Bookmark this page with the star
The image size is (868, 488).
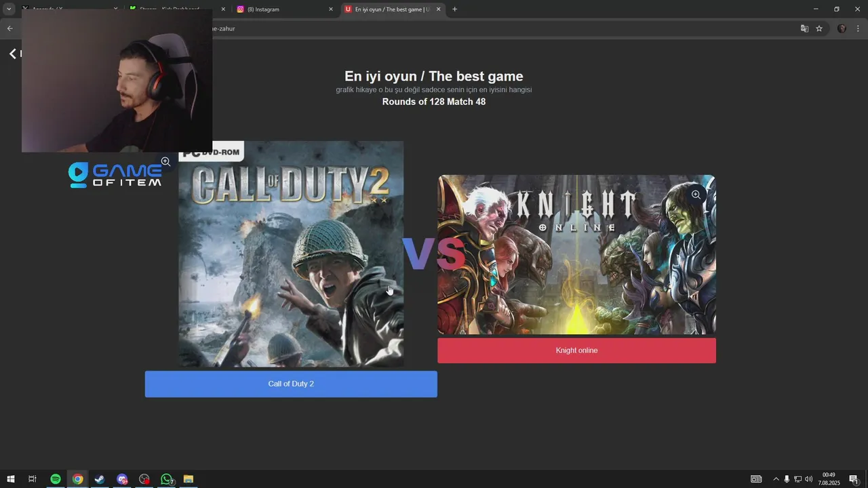819,28
